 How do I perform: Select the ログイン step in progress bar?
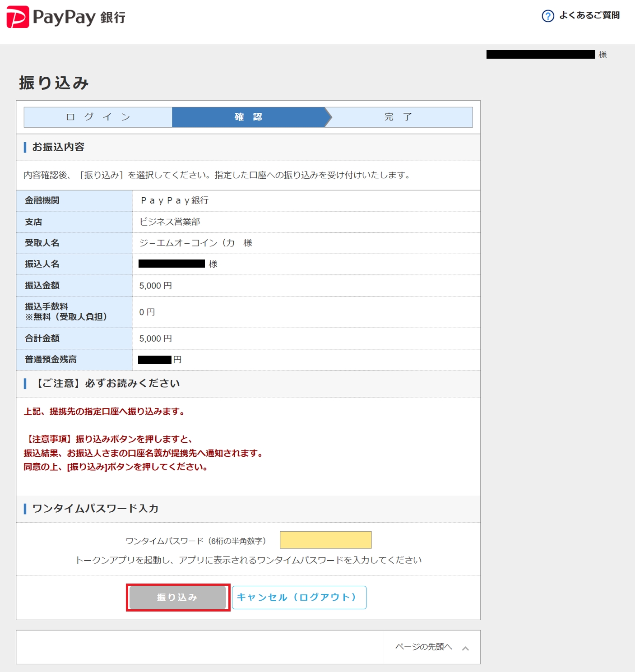click(x=98, y=117)
